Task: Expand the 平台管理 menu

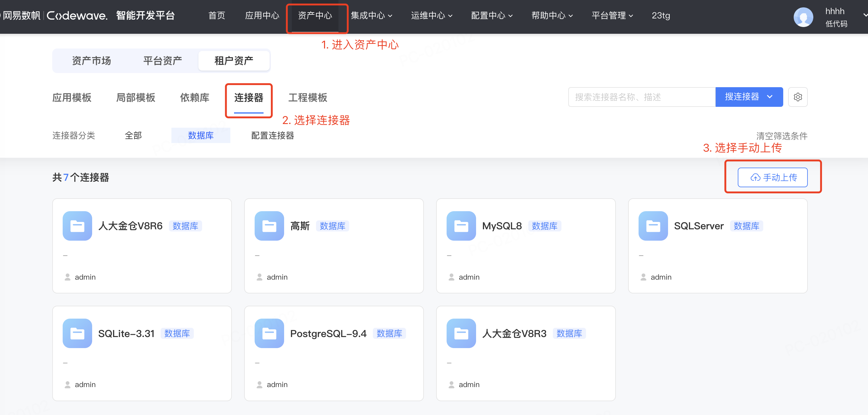Action: coord(612,15)
